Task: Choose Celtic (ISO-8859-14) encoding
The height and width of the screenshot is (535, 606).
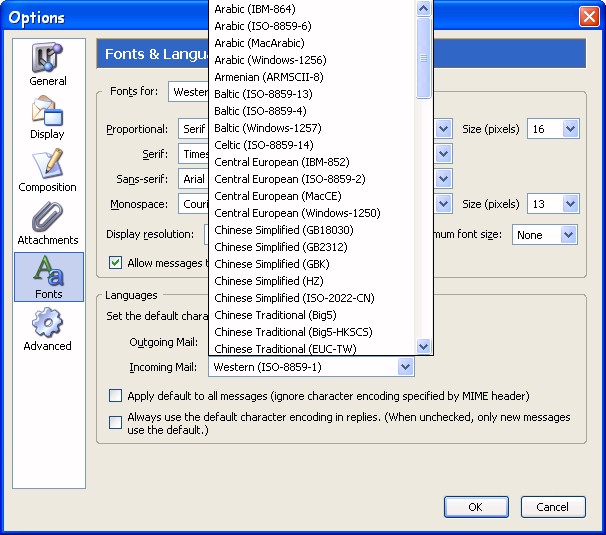Action: click(x=312, y=145)
